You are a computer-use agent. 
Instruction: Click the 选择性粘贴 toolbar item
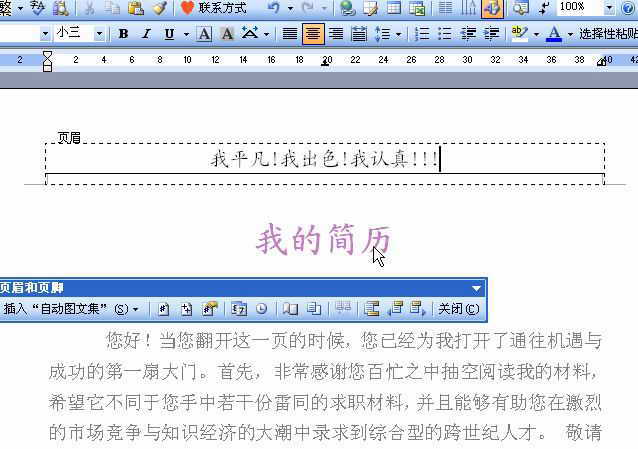607,34
